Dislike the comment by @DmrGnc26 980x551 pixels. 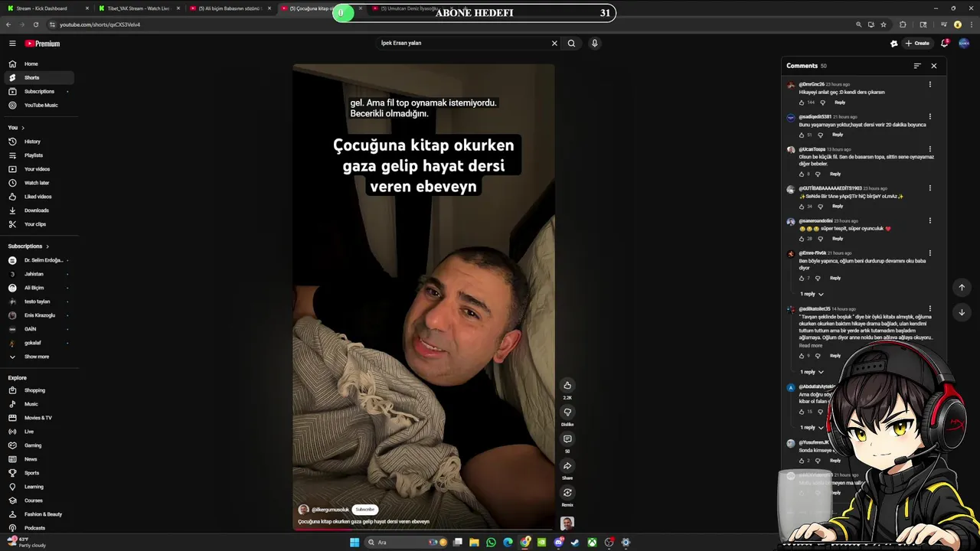coord(823,102)
